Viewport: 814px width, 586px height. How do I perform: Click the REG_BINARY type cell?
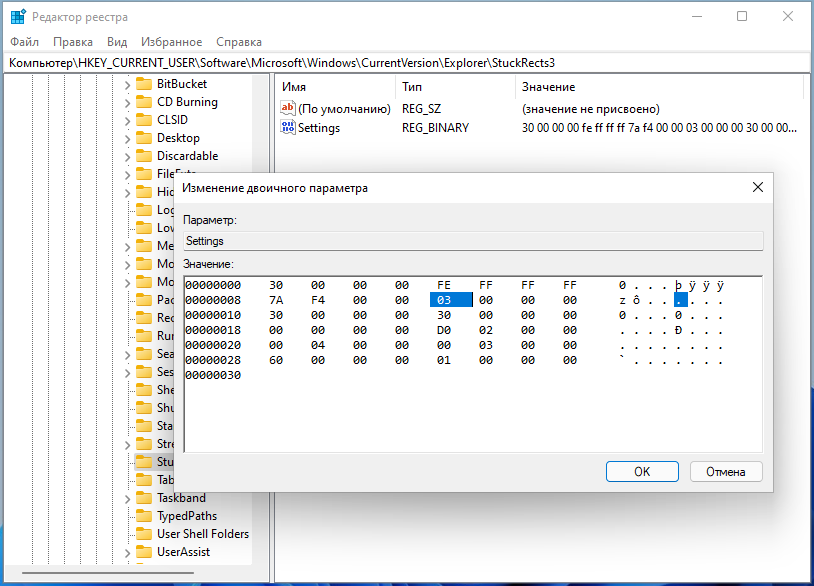435,128
